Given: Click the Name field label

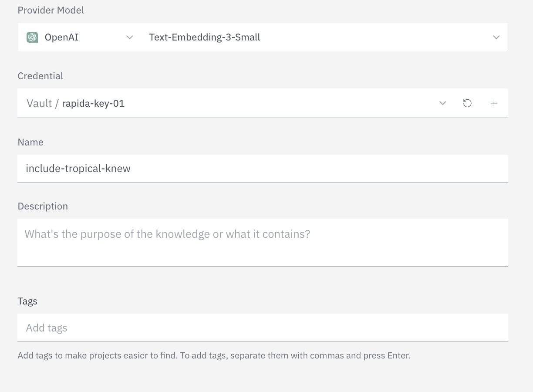Looking at the screenshot, I should click(30, 142).
